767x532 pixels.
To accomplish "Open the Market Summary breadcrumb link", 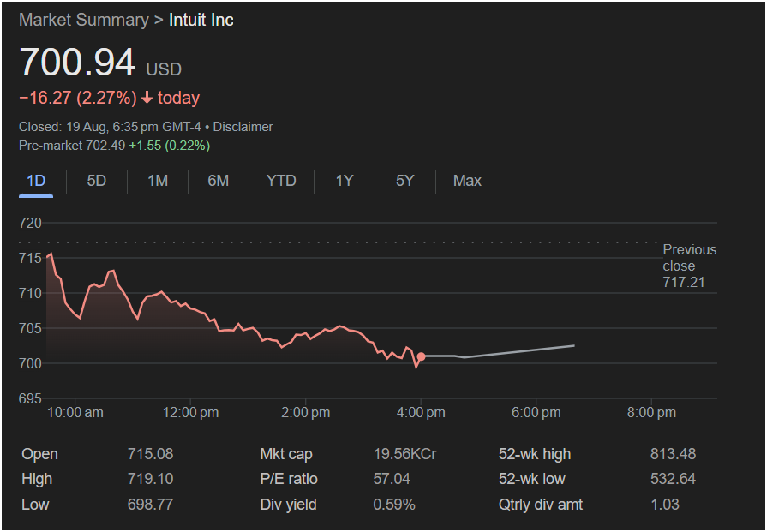I will 84,20.
